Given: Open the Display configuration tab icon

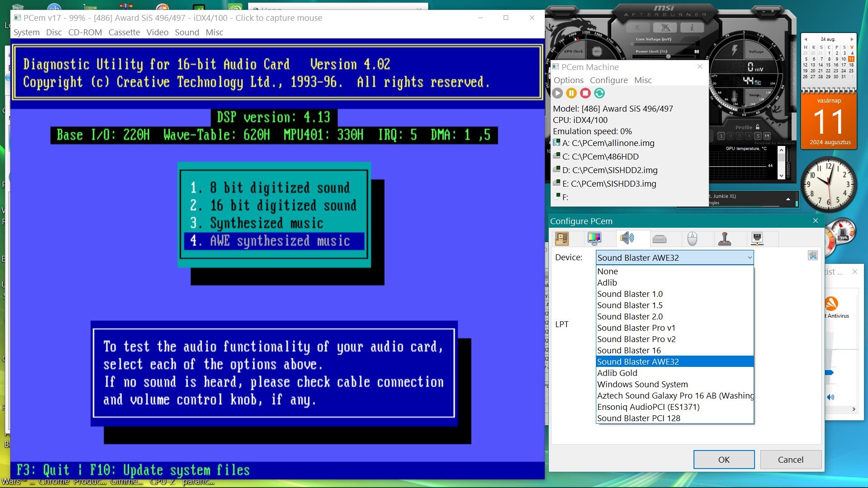Looking at the screenshot, I should (x=594, y=238).
